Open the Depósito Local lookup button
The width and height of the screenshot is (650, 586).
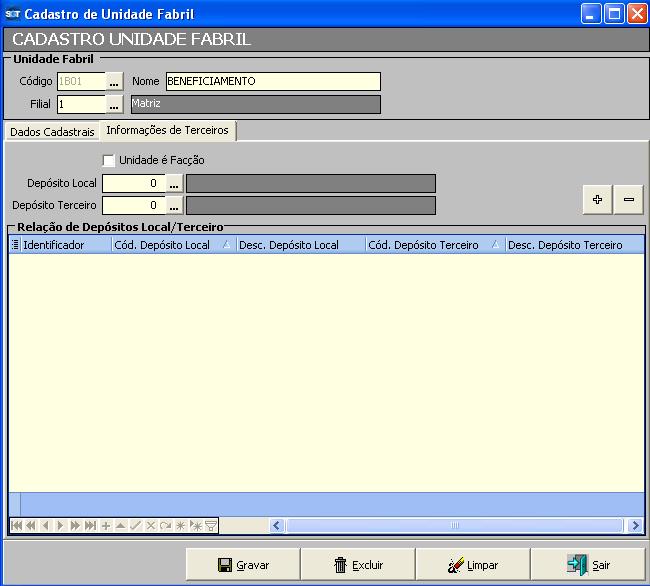coord(175,184)
